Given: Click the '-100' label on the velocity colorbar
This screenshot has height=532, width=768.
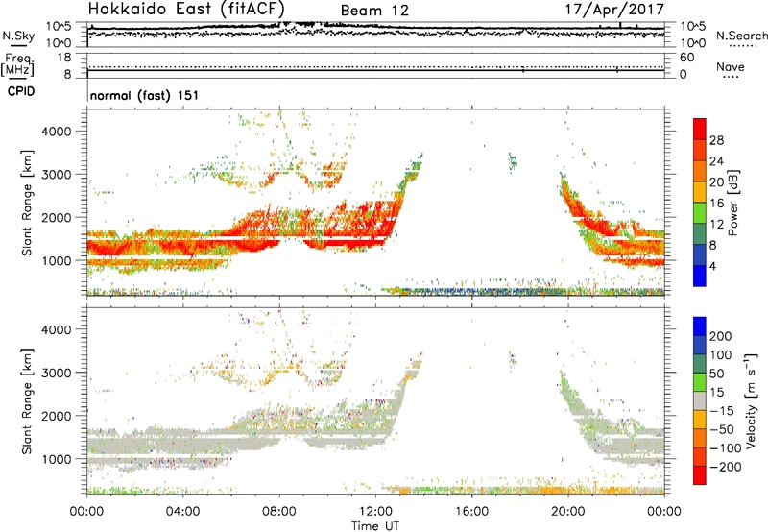Looking at the screenshot, I should [x=726, y=448].
